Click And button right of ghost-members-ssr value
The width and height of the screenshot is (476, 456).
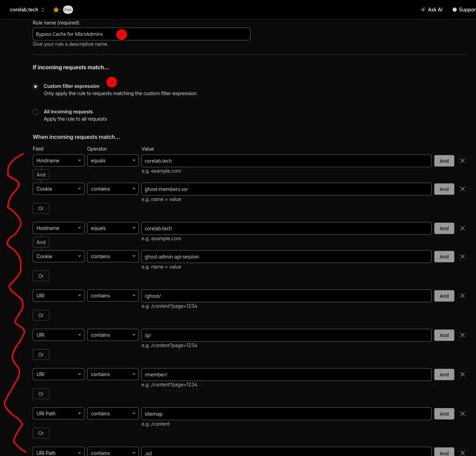(x=444, y=189)
